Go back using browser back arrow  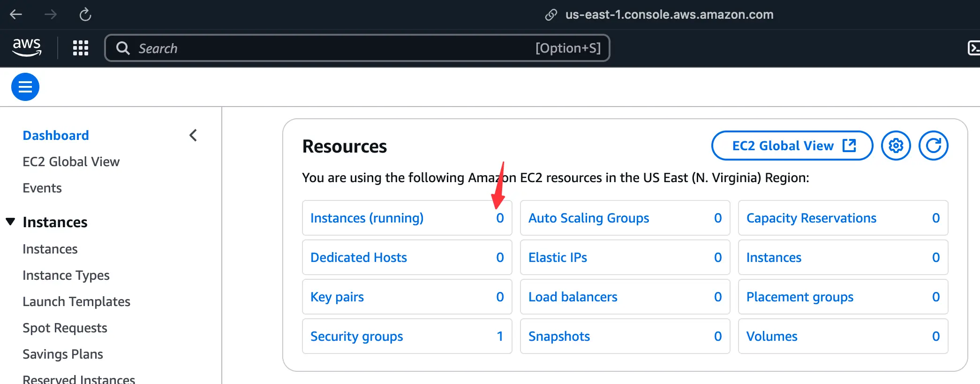click(16, 15)
